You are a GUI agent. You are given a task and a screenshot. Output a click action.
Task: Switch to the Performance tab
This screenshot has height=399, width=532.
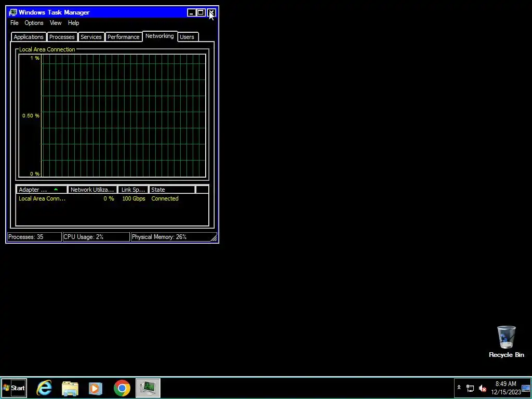(x=124, y=37)
